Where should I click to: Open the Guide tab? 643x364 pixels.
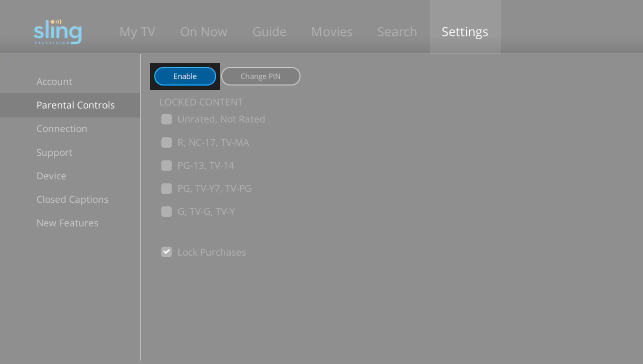tap(269, 32)
